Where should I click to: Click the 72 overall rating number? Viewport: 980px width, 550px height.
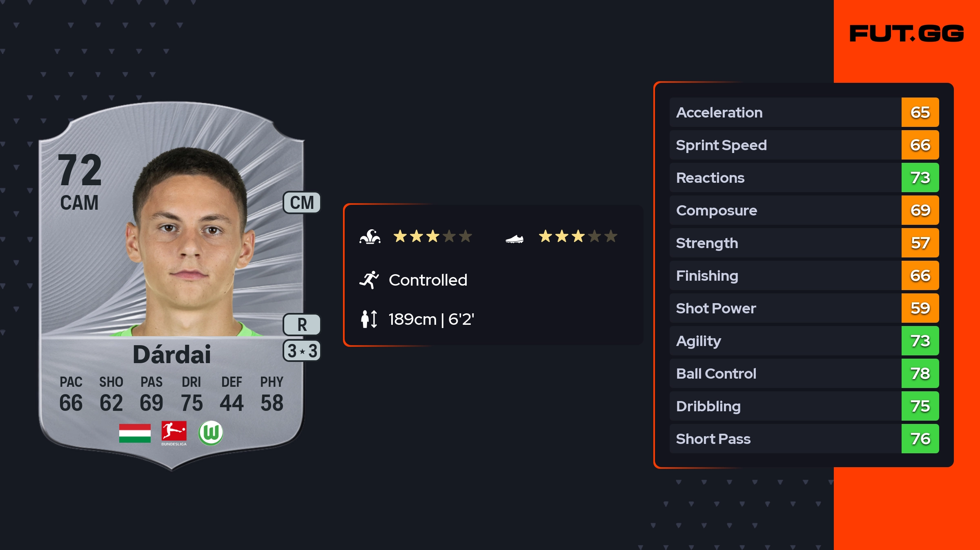(x=80, y=170)
